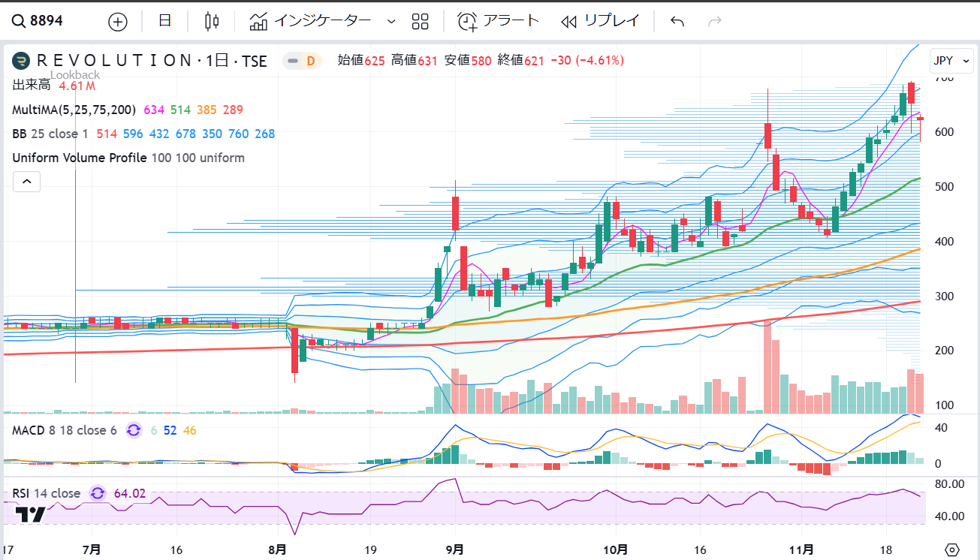Select the RSI 14 close legend
Viewport: 980px width, 560px height.
(46, 493)
